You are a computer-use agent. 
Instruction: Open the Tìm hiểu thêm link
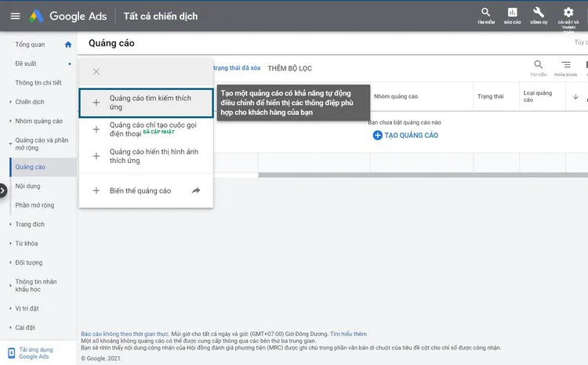(x=348, y=334)
